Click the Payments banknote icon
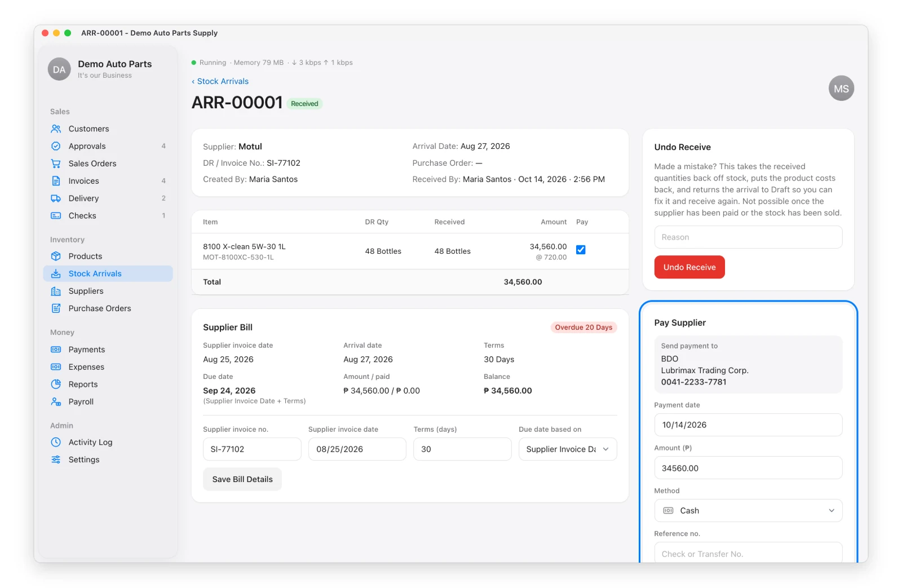The height and width of the screenshot is (588, 902). [56, 350]
